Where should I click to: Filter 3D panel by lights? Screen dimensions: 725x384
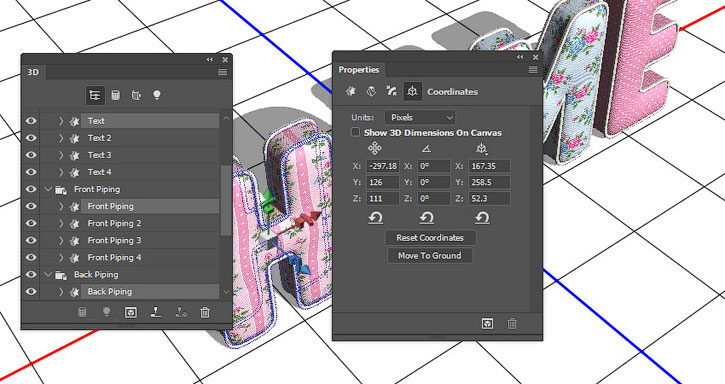pos(157,95)
